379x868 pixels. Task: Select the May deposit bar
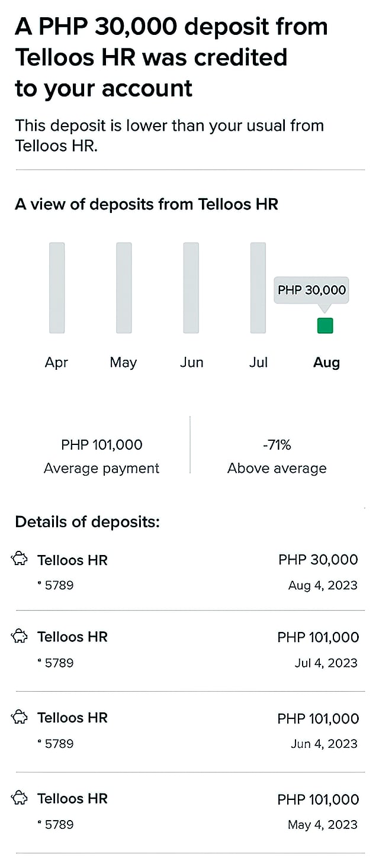coord(124,288)
